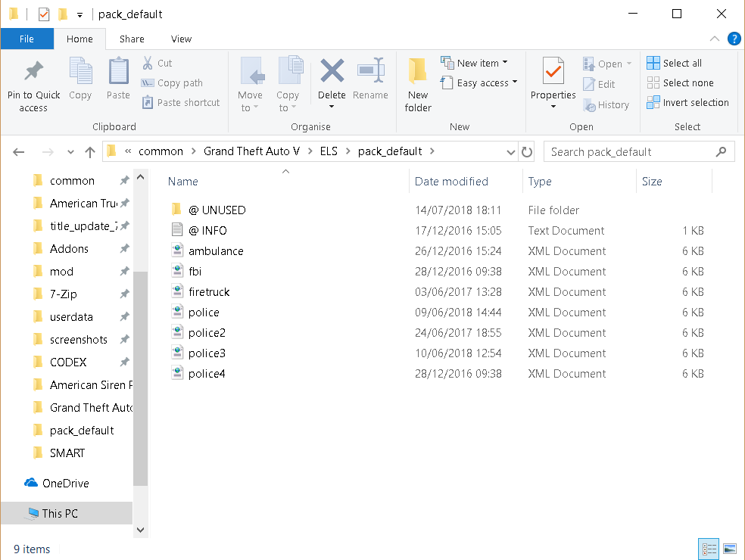745x560 pixels.
Task: Open Properties via the checkmark icon
Action: [x=553, y=73]
